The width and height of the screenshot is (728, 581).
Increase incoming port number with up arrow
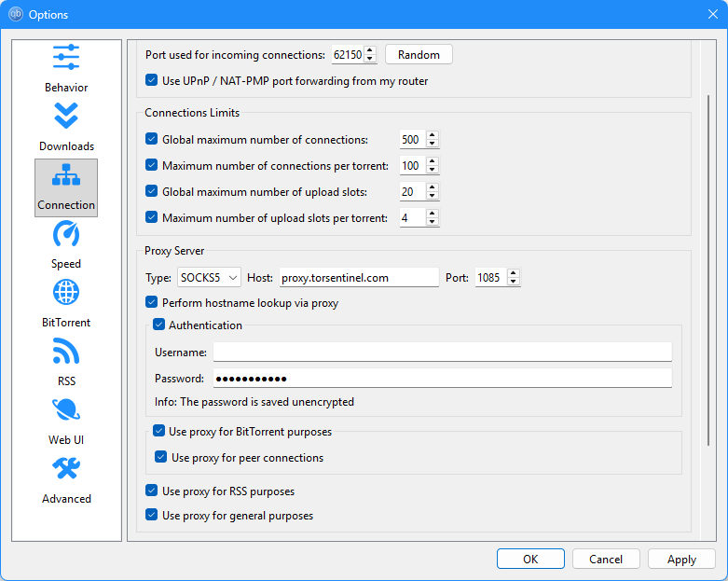coord(369,50)
